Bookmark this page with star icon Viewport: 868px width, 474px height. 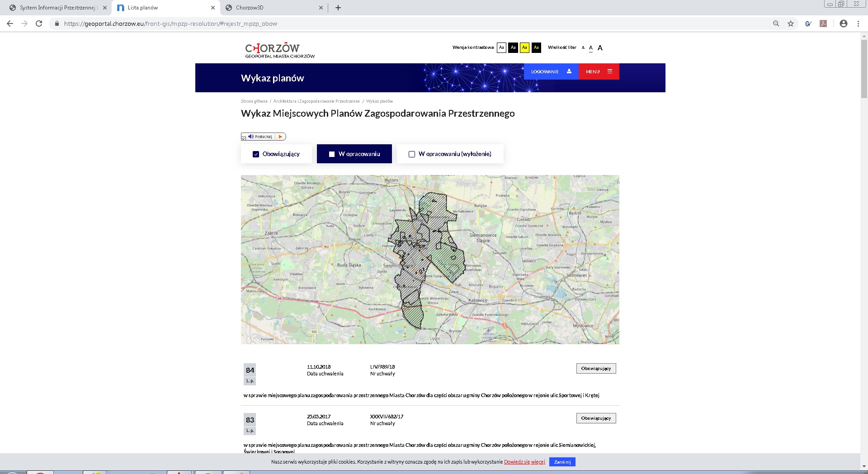pos(791,24)
